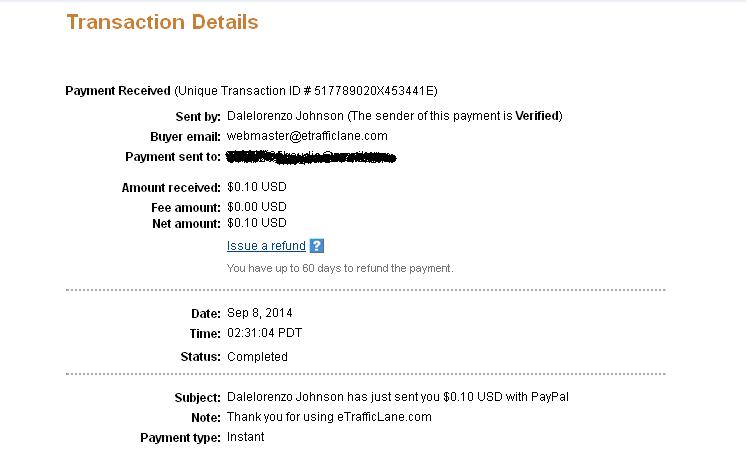Click the date Sep 8, 2014

(260, 313)
